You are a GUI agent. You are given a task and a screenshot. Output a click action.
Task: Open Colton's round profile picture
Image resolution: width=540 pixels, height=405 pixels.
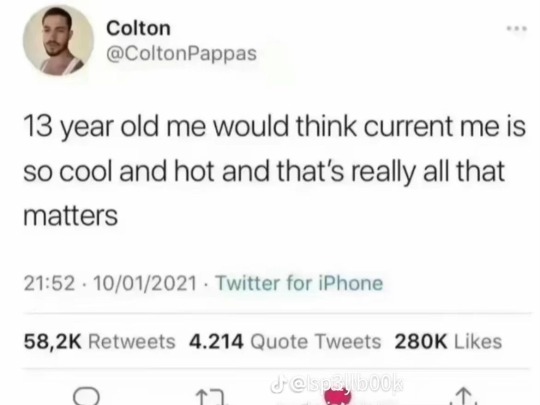pos(58,40)
